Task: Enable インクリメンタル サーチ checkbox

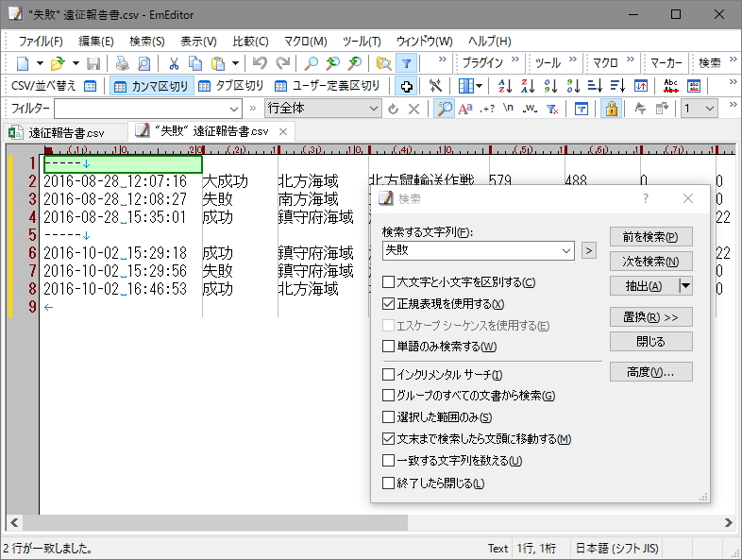Action: coord(388,375)
